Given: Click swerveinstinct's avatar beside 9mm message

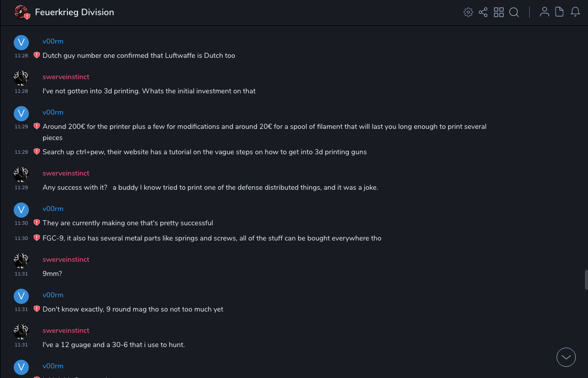Looking at the screenshot, I should click(x=21, y=261).
